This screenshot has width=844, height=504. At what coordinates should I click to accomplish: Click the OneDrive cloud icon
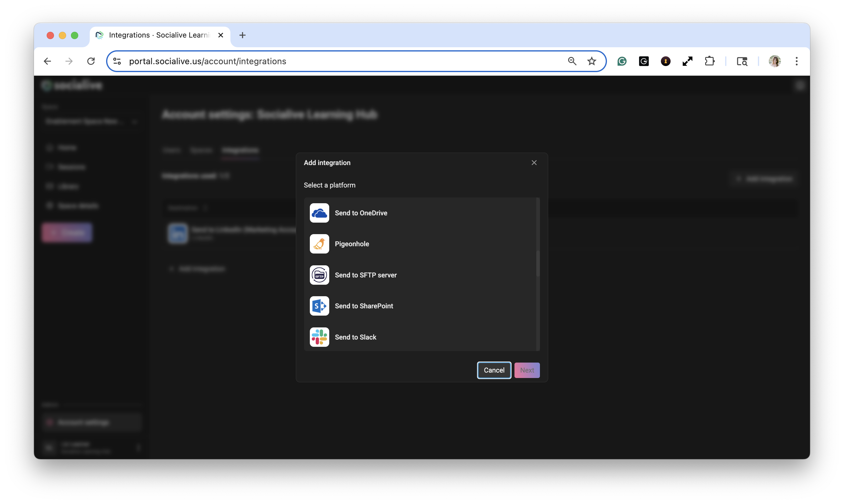point(319,213)
